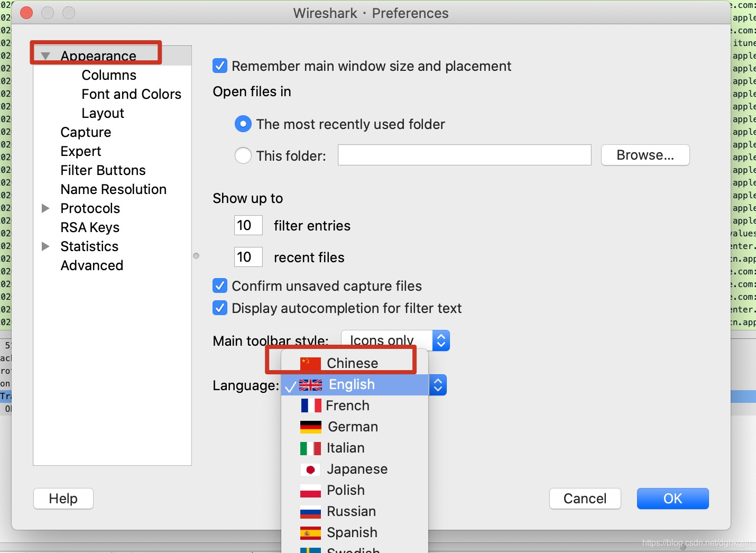Screen dimensions: 756x553
Task: Click the Japanese flag icon
Action: (310, 469)
